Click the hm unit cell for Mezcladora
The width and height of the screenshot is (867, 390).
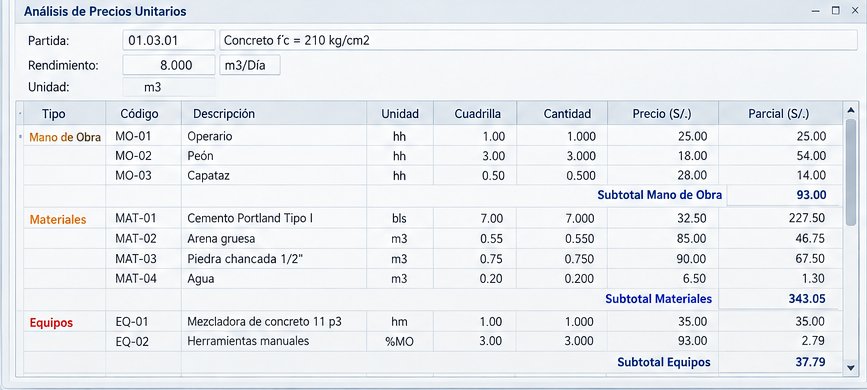(x=400, y=321)
